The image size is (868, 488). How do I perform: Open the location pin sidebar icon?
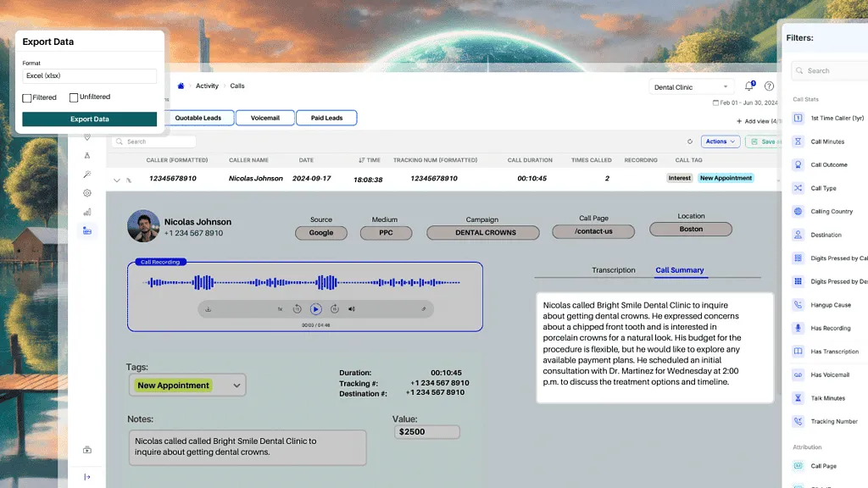(87, 136)
